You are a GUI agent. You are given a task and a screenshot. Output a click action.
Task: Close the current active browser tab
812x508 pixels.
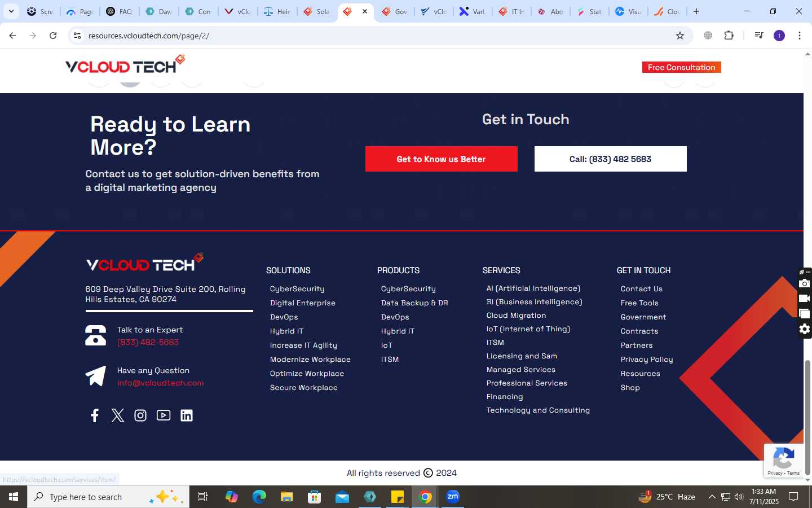click(x=365, y=11)
